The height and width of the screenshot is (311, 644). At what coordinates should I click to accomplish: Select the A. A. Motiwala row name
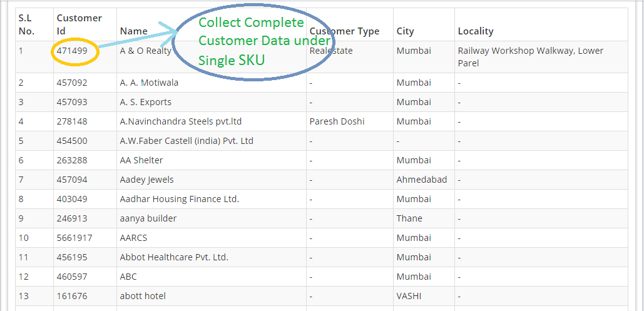pyautogui.click(x=149, y=83)
